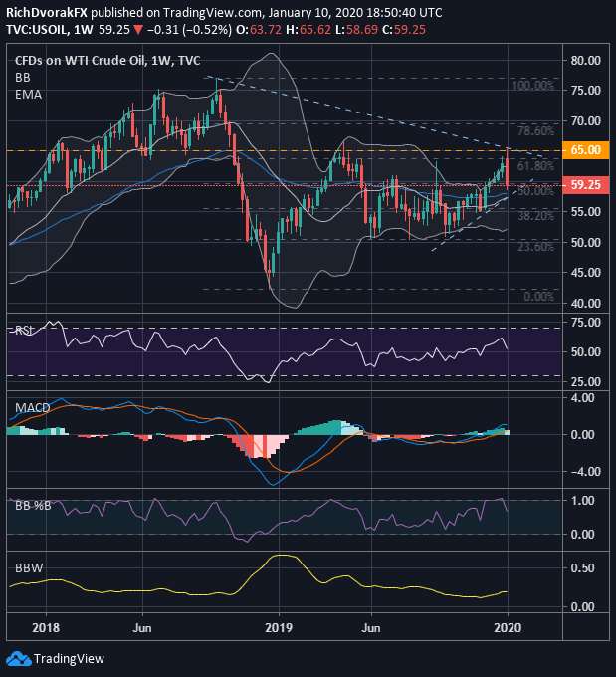Image resolution: width=616 pixels, height=677 pixels.
Task: Click the 1.00 BB %B scale label
Action: pos(583,501)
